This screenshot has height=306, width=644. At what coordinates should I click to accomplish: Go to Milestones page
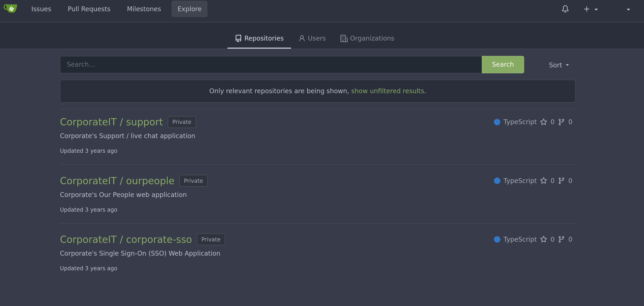coord(144,9)
